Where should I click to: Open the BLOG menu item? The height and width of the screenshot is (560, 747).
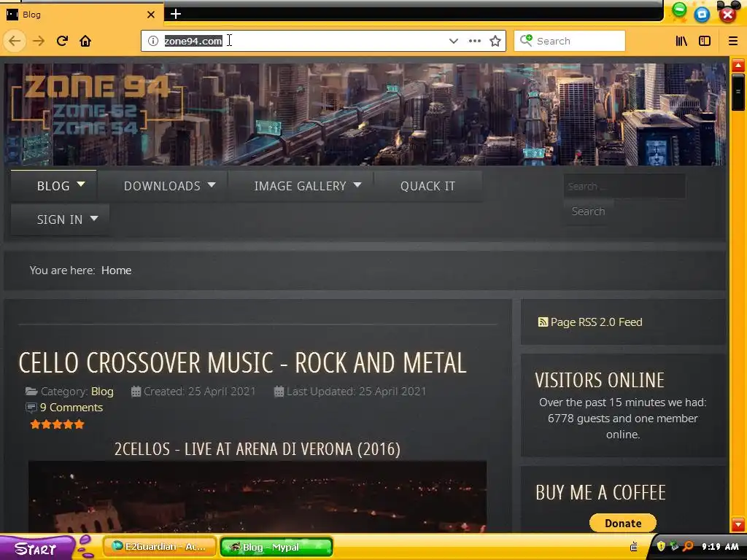[x=53, y=186]
